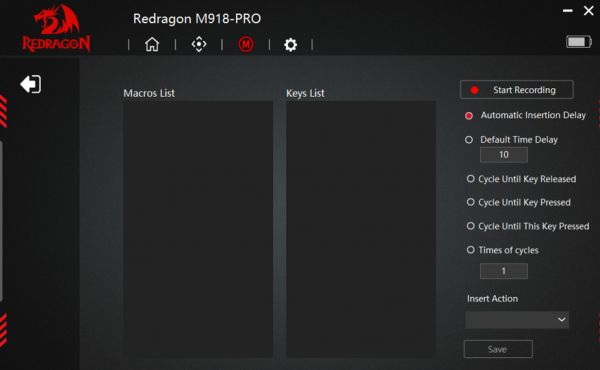Click Start Recording button
The height and width of the screenshot is (370, 600).
tap(517, 90)
